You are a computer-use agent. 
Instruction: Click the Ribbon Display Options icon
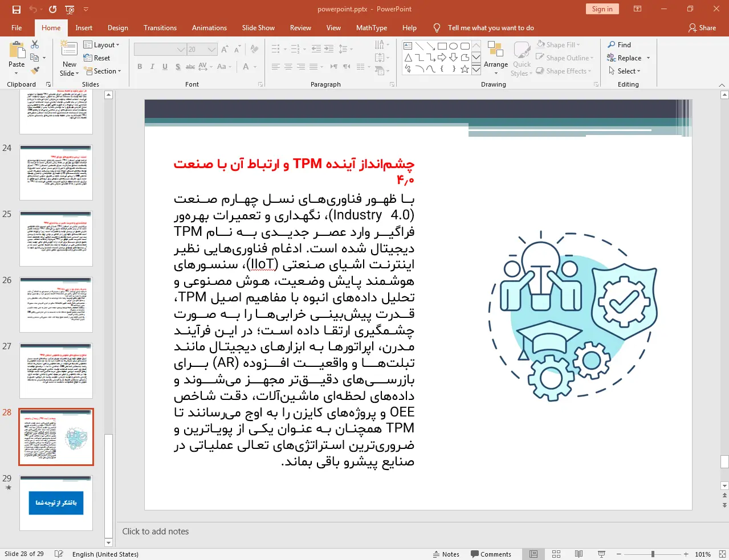tap(638, 9)
